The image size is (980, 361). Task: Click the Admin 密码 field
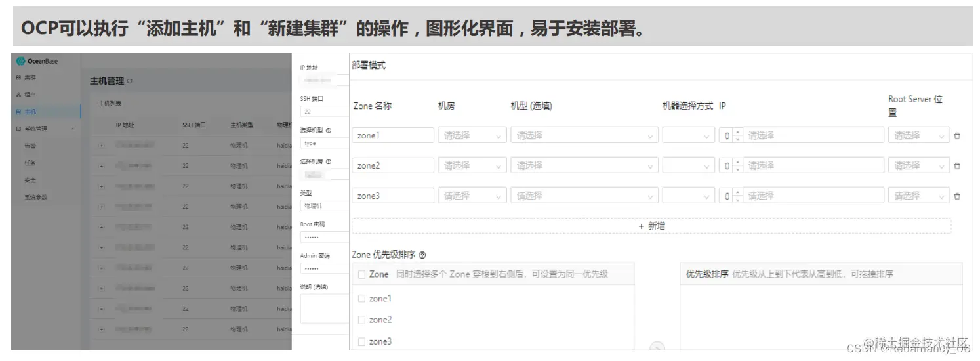click(x=325, y=268)
